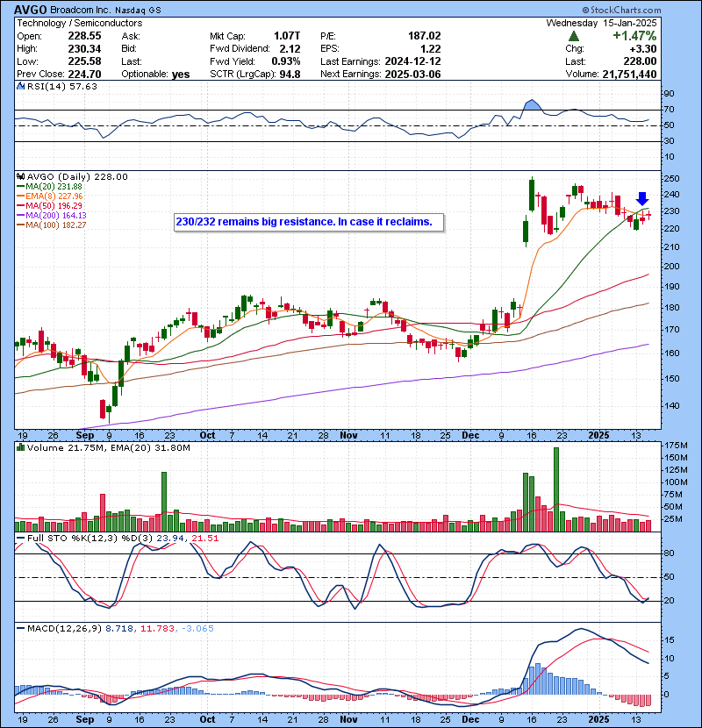This screenshot has width=702, height=728.
Task: Click Next Earnings date 2025-03-06
Action: (412, 74)
